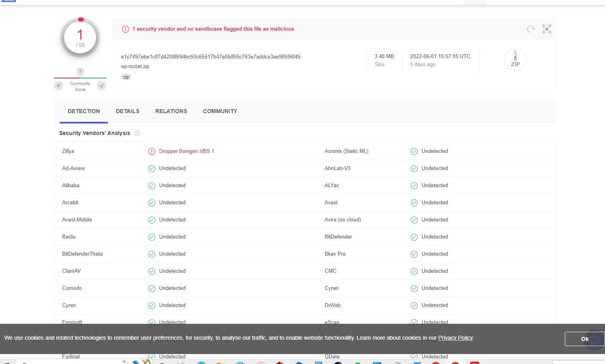The image size is (605, 364).
Task: Click the Security Vendors' Analysis heading
Action: point(95,133)
